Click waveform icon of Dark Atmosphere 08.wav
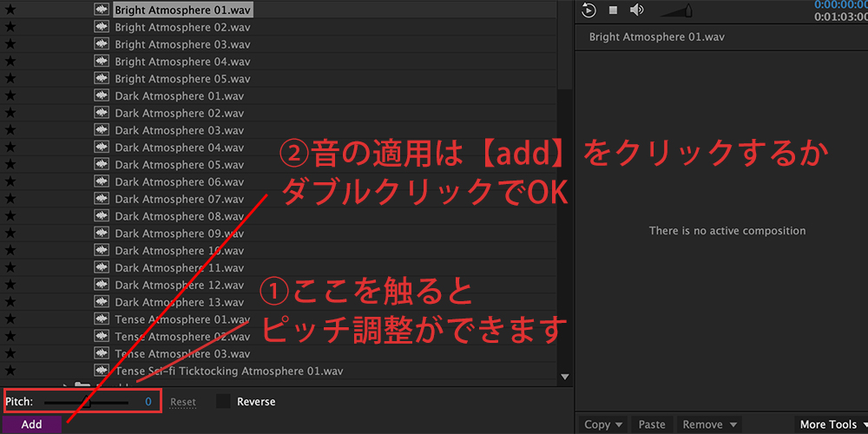The height and width of the screenshot is (434, 868). [102, 215]
